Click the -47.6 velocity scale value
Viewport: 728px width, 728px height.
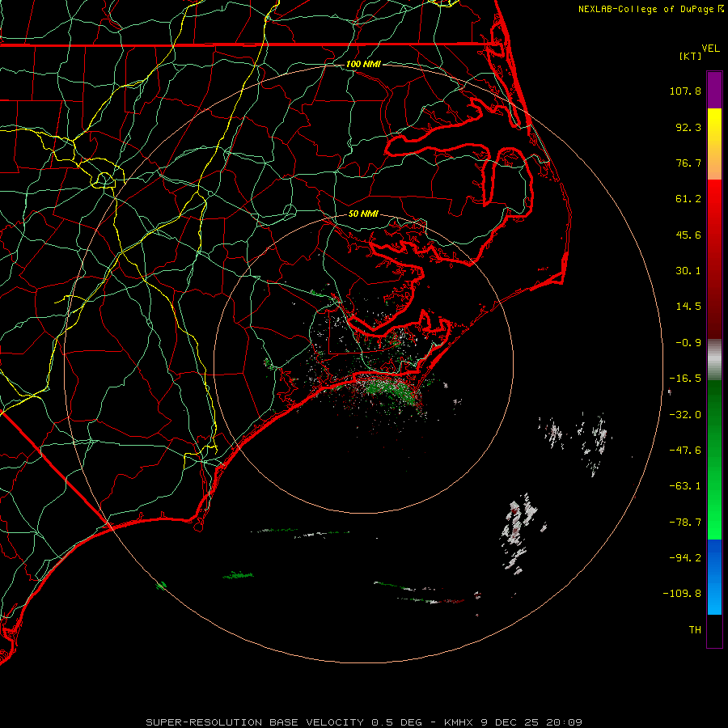point(685,451)
